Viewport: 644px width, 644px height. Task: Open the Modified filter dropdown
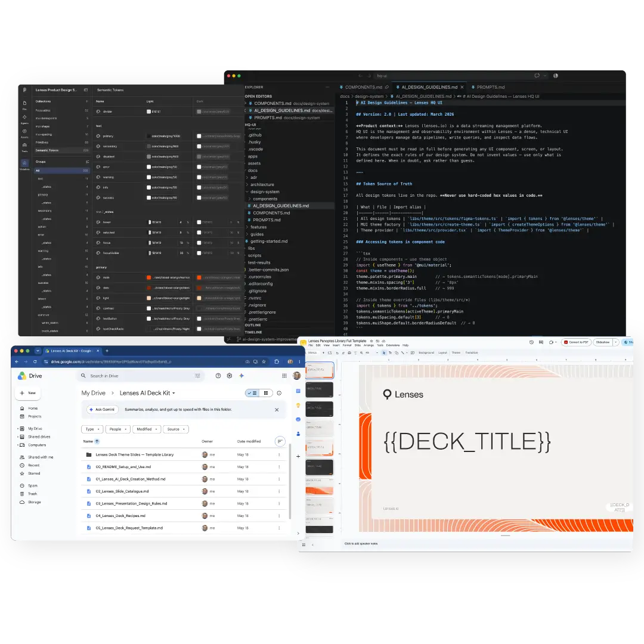[x=147, y=429]
